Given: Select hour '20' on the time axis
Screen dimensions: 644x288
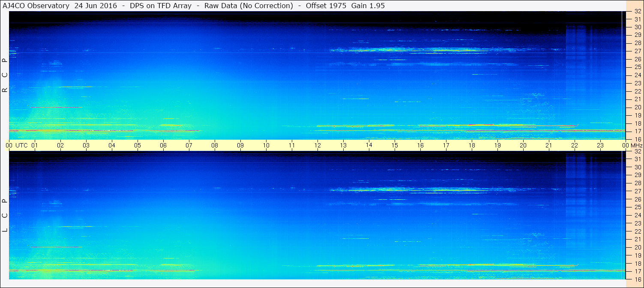Looking at the screenshot, I should pyautogui.click(x=523, y=145).
